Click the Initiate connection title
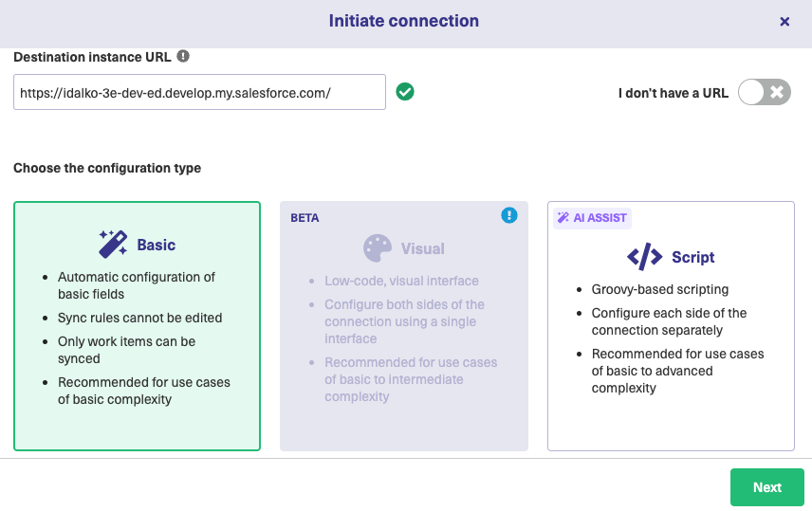The image size is (812, 511). pos(404,21)
